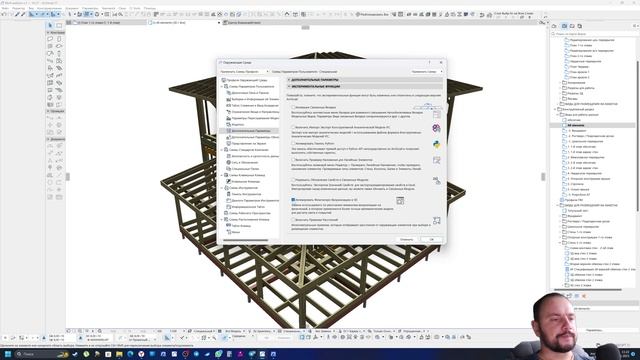The height and width of the screenshot is (360, 640).
Task: Open the Apply Profile Schemes dropdown in the dialog
Action: 244,71
